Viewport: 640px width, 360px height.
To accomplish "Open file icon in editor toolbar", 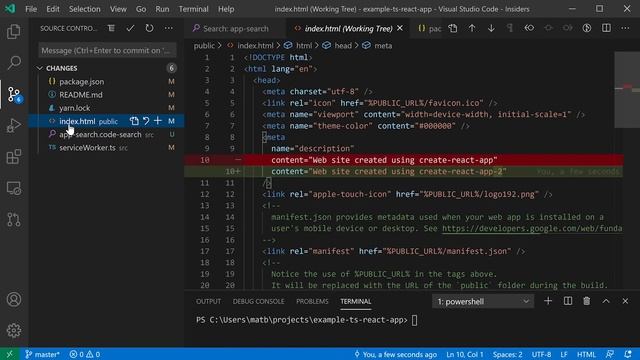I will [453, 28].
